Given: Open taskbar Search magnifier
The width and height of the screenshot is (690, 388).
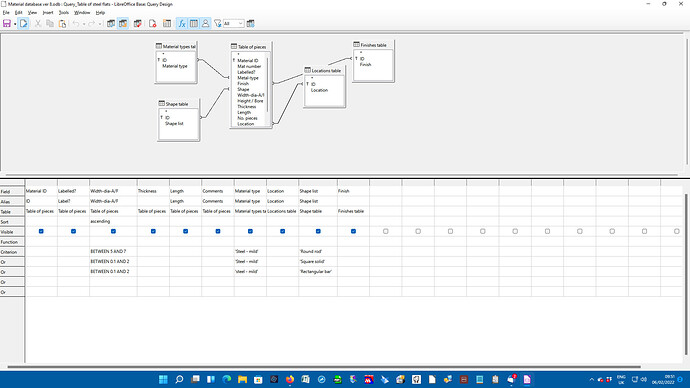Looking at the screenshot, I should pos(179,379).
